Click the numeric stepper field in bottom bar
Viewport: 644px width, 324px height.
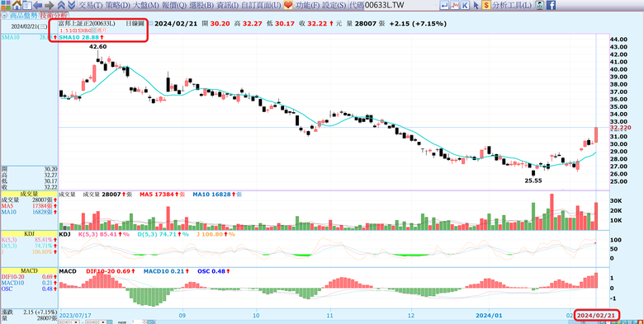pyautogui.click(x=138, y=322)
